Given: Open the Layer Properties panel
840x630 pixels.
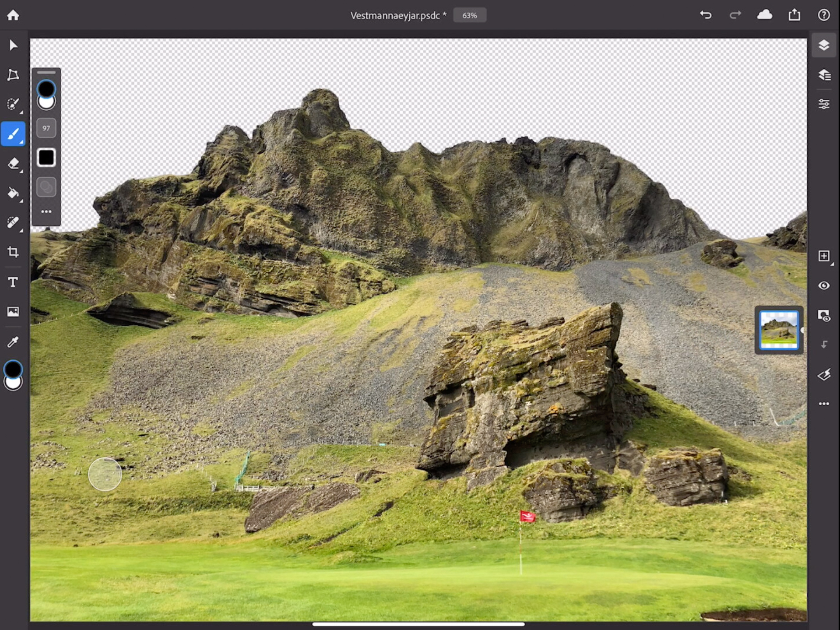Looking at the screenshot, I should (823, 74).
